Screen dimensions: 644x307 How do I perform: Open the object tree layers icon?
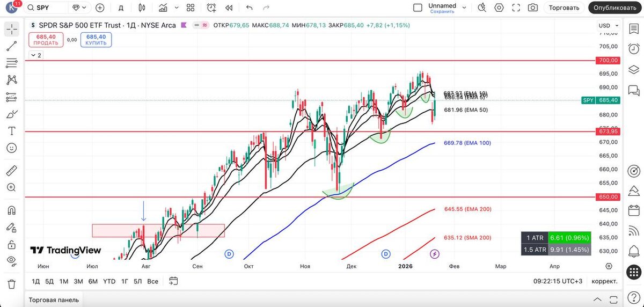(x=634, y=70)
